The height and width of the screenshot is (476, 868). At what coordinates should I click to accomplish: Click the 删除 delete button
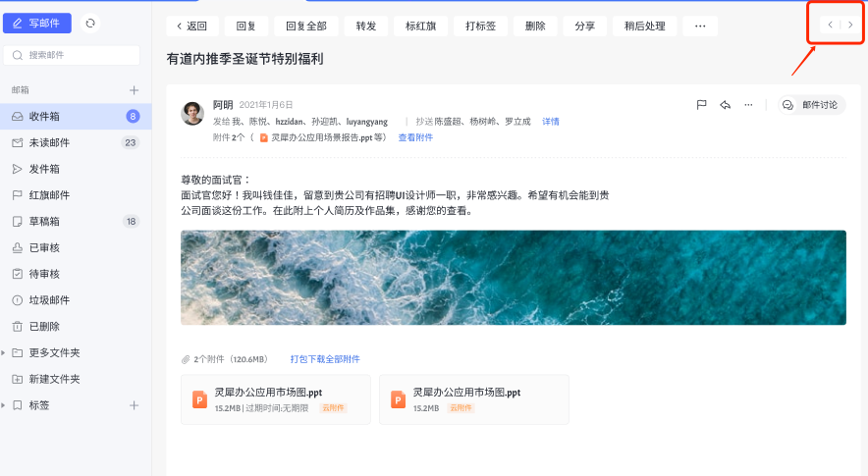coord(535,26)
